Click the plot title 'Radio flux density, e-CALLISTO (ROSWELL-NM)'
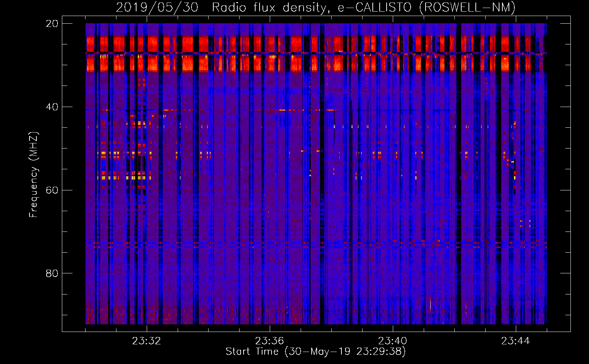The height and width of the screenshot is (364, 589). point(364,7)
